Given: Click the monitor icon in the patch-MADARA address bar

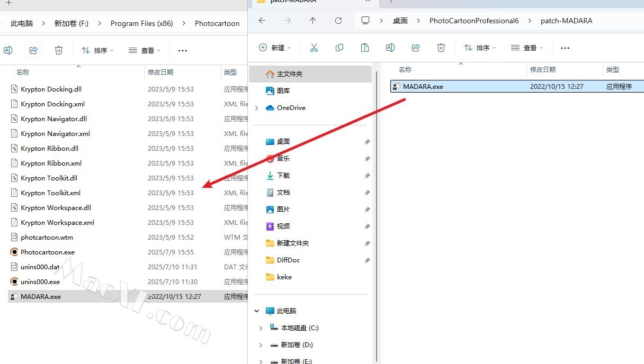Looking at the screenshot, I should tap(365, 21).
